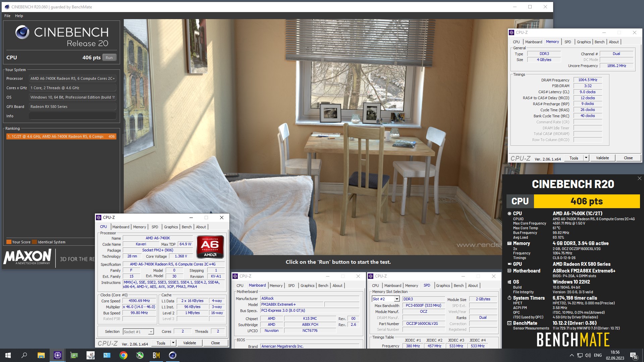Click the ranking list scrollbar handle
The width and height of the screenshot is (644, 362).
(x=122, y=144)
